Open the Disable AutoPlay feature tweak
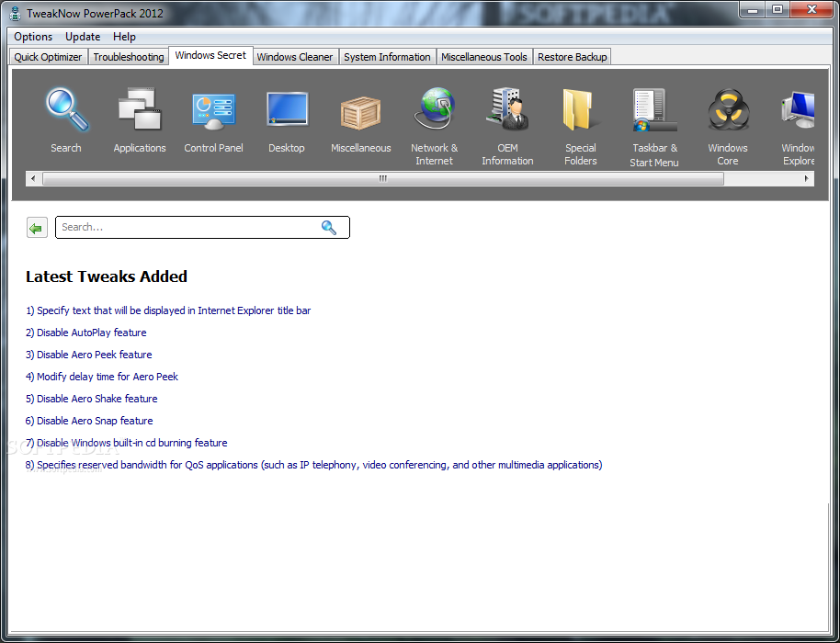840x643 pixels. [85, 333]
